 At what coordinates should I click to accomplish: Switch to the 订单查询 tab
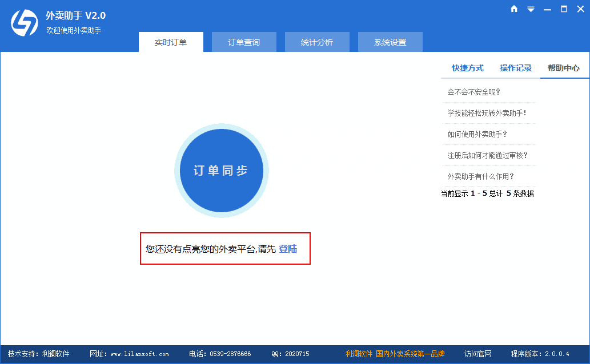point(244,42)
